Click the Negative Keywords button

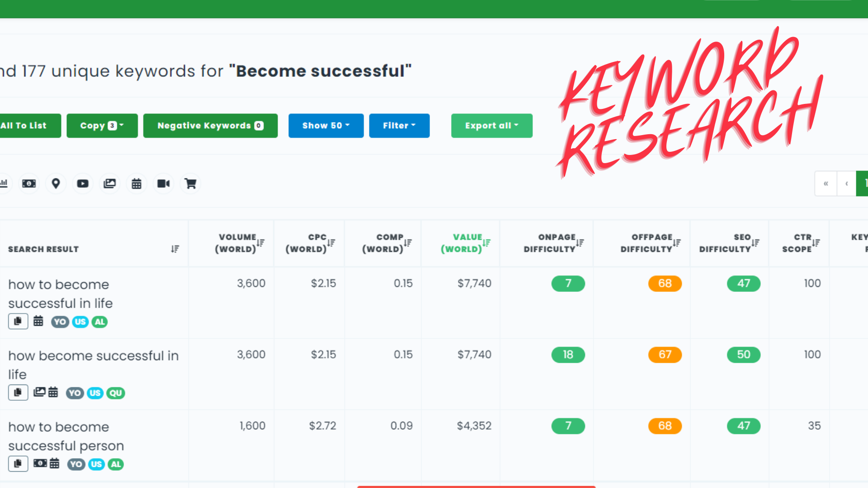click(x=210, y=126)
